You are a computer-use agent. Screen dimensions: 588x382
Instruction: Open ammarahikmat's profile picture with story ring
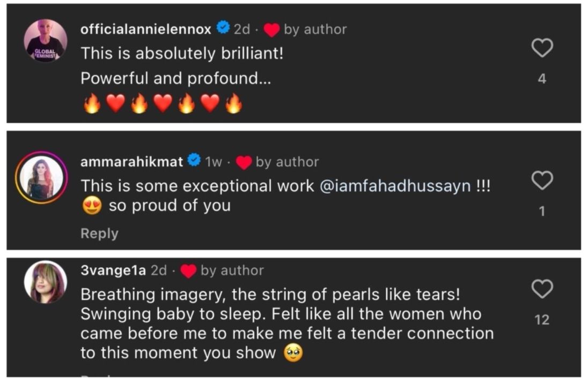41,178
